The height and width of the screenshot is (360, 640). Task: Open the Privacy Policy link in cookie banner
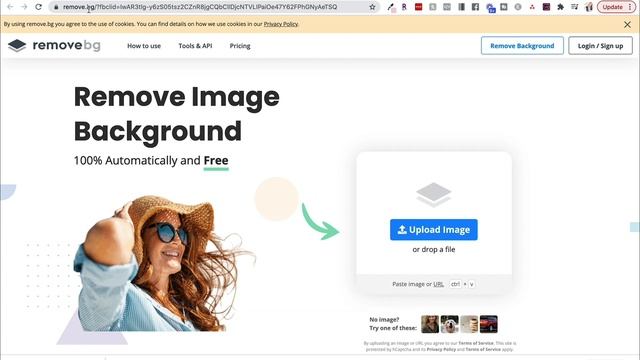(x=281, y=24)
